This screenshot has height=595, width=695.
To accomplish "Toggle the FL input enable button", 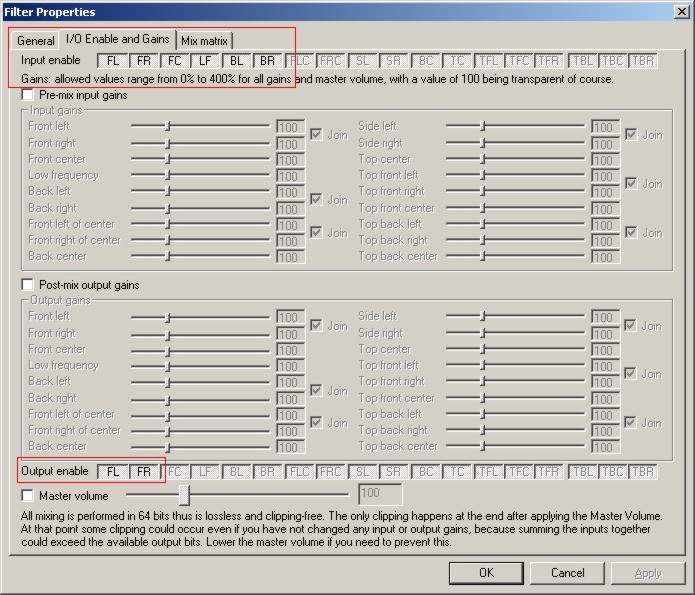I will 113,61.
